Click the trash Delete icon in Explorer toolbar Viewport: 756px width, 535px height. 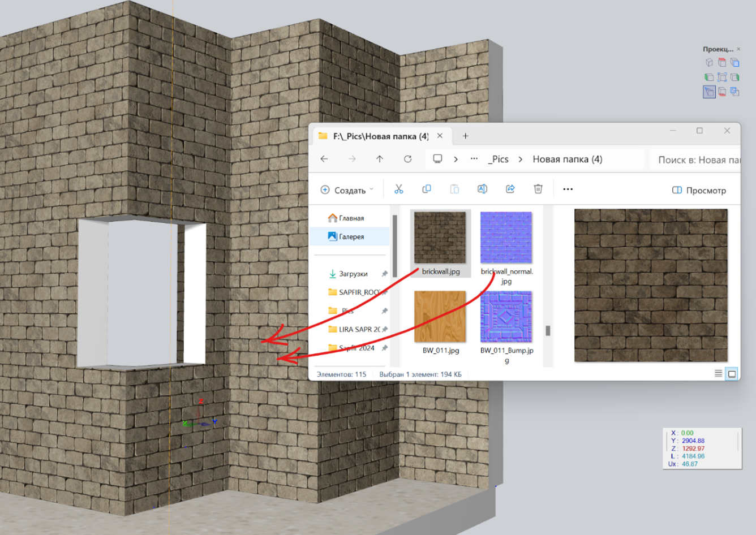coord(538,189)
